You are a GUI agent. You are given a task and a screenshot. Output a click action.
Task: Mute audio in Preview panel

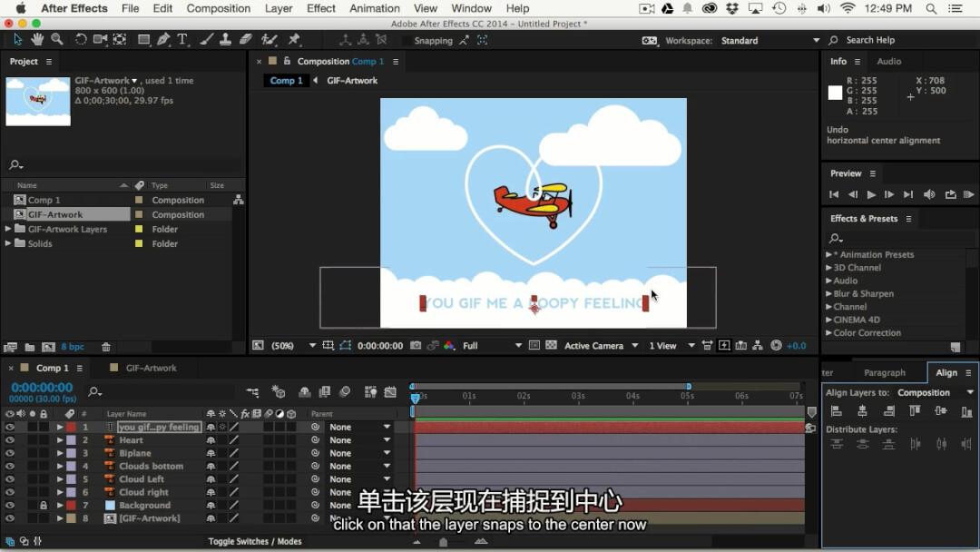(929, 194)
